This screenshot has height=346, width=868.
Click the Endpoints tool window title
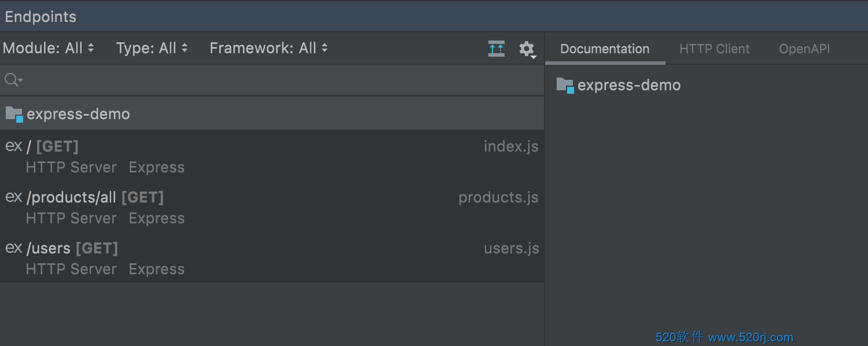pyautogui.click(x=41, y=17)
